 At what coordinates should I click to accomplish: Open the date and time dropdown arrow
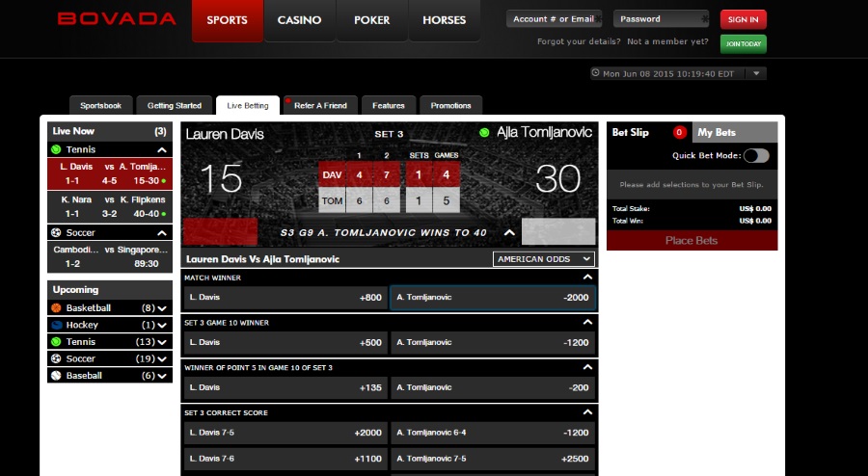[x=756, y=73]
